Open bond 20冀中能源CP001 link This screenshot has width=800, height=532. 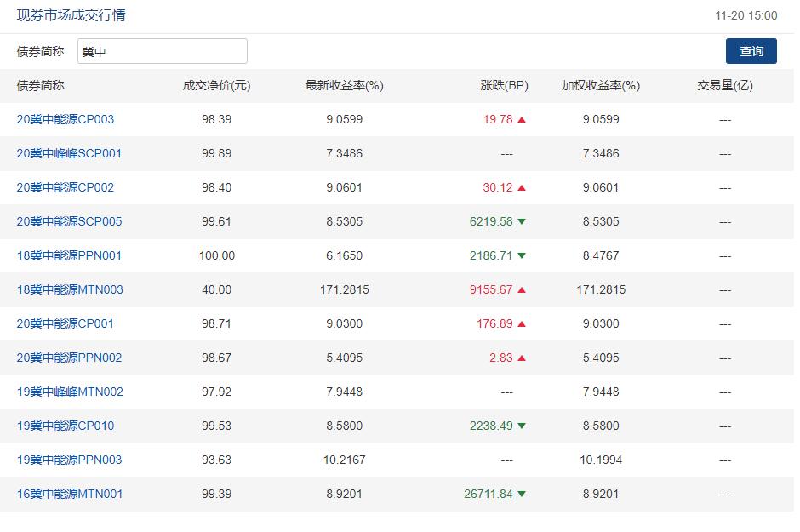click(66, 323)
